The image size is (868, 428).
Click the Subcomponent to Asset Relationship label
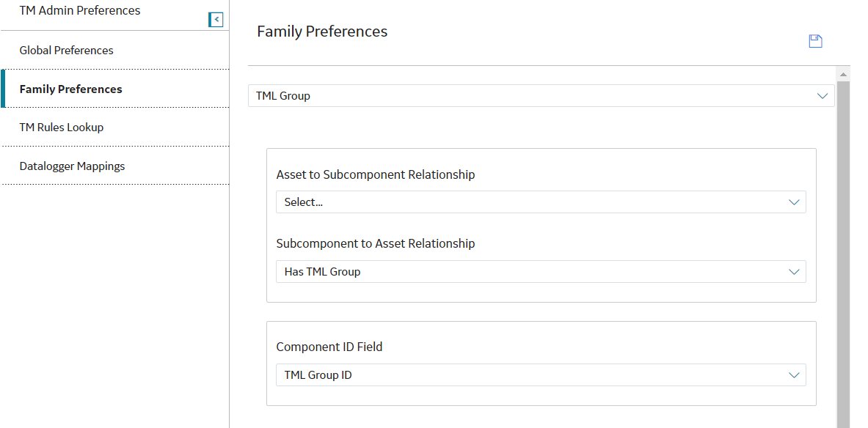pos(376,243)
